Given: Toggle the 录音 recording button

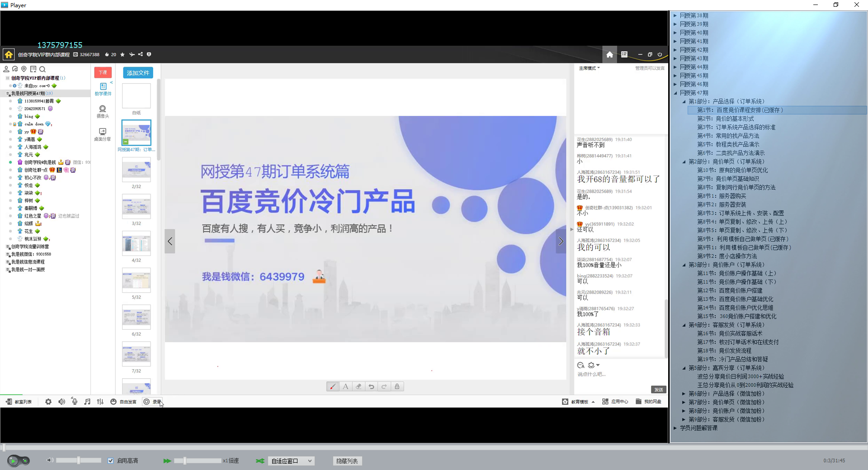Looking at the screenshot, I should (x=152, y=402).
